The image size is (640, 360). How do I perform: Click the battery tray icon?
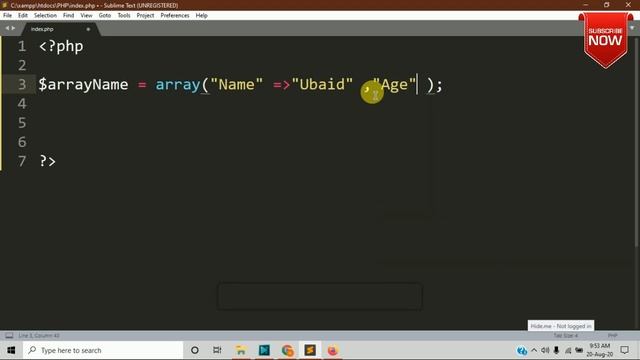click(579, 350)
